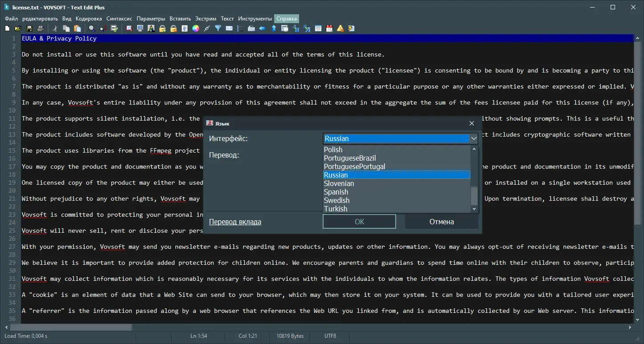Screen dimensions: 644x344
Task: Click the blue up-down arrow icon
Action: pos(274,28)
